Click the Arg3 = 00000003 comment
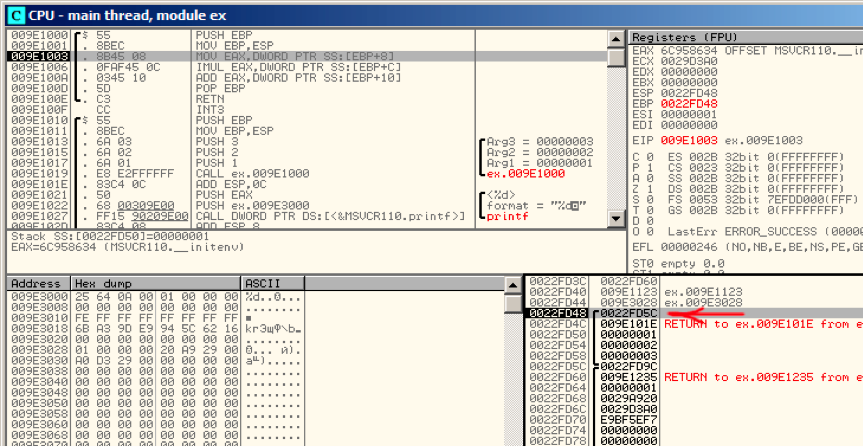The width and height of the screenshot is (866, 447). [x=540, y=141]
